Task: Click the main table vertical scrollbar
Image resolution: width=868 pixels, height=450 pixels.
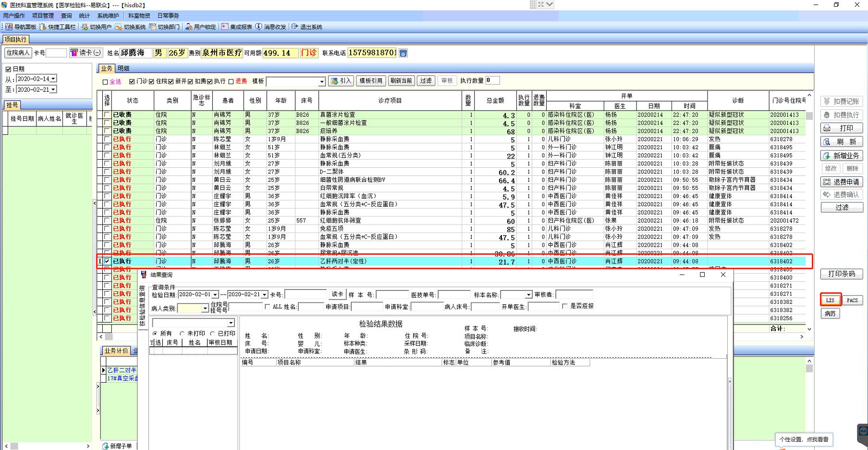Action: (x=809, y=212)
